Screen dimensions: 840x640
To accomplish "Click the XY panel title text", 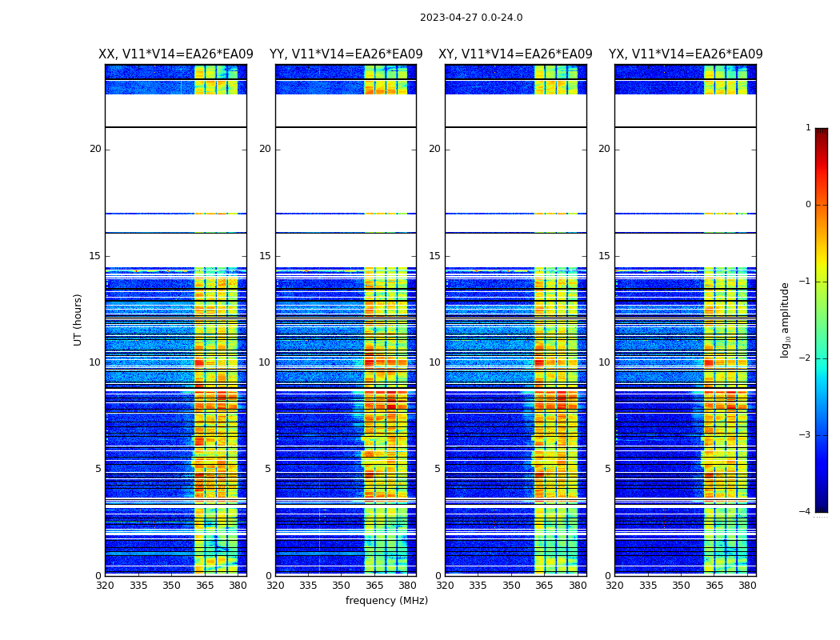I will tap(515, 54).
